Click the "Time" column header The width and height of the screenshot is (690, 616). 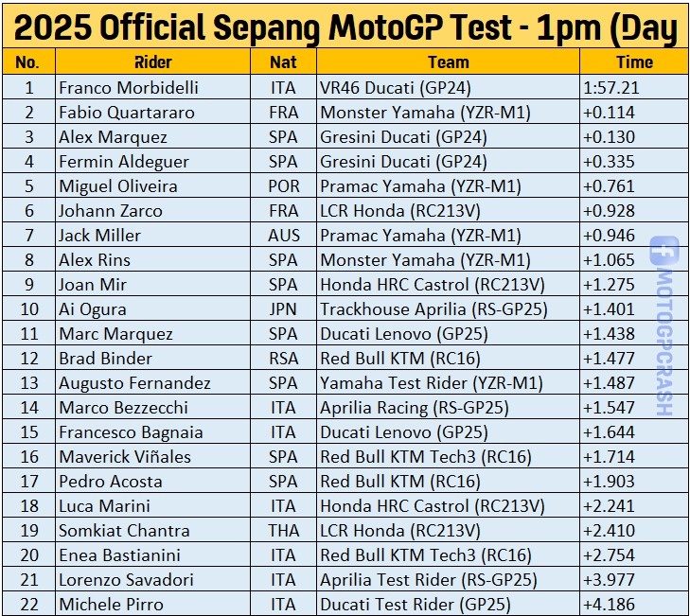[x=633, y=62]
